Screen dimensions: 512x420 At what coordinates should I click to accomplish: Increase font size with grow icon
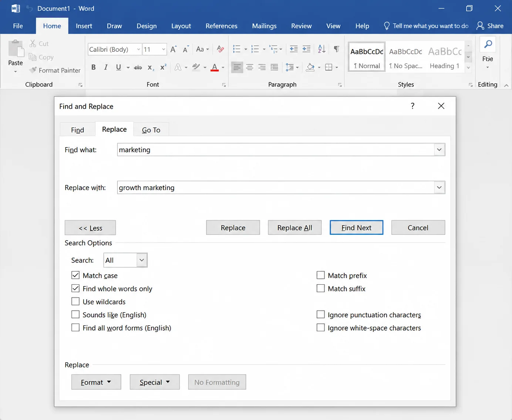click(174, 49)
